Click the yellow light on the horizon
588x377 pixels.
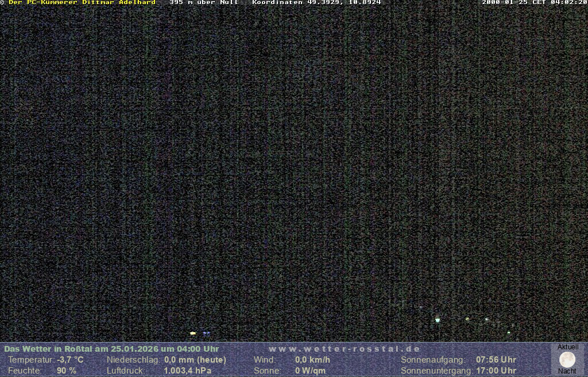[193, 333]
